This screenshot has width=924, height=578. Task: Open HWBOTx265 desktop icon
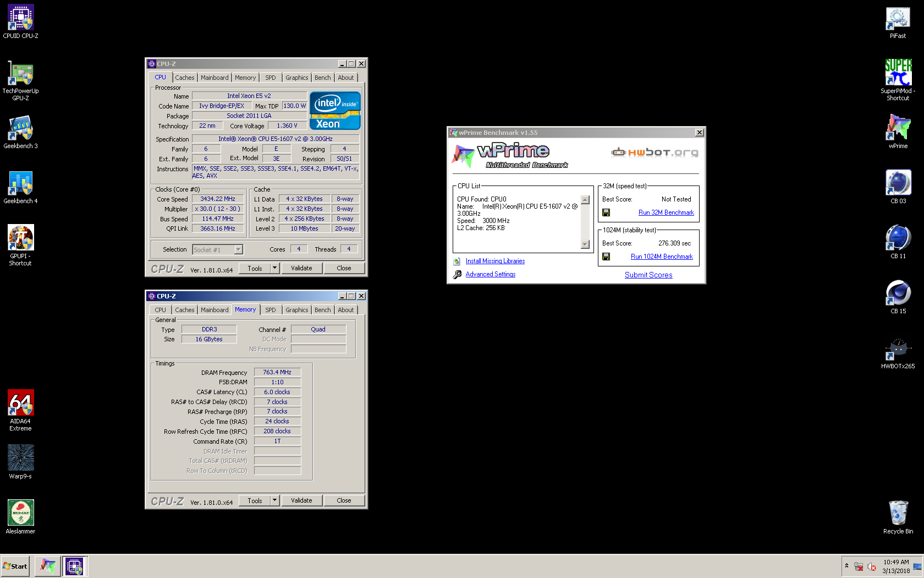pyautogui.click(x=898, y=352)
